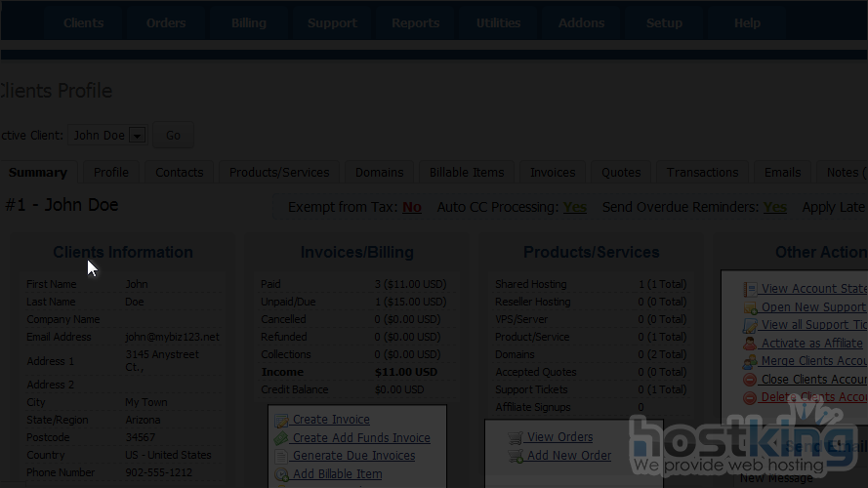Click the View Orders cart icon
868x488 pixels.
(515, 438)
